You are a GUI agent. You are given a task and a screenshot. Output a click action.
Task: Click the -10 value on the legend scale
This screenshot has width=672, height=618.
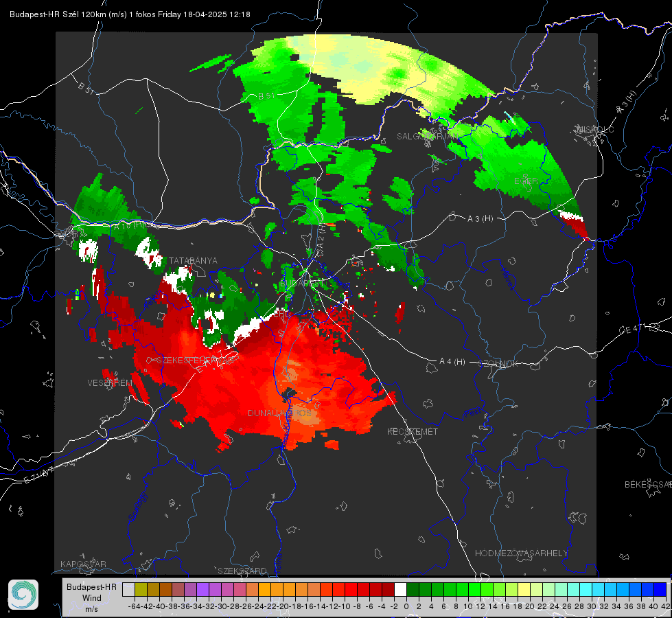pos(345,606)
